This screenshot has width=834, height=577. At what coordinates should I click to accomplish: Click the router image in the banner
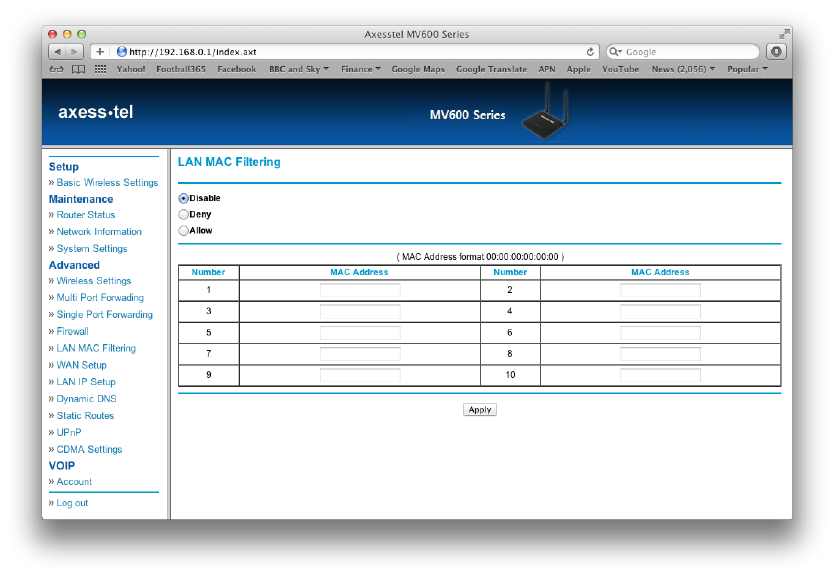(546, 112)
